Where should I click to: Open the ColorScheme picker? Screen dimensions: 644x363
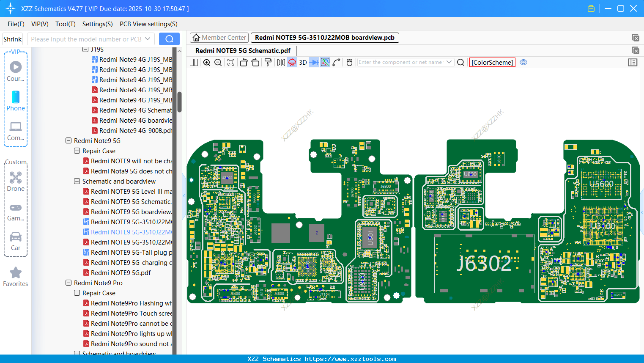click(492, 63)
